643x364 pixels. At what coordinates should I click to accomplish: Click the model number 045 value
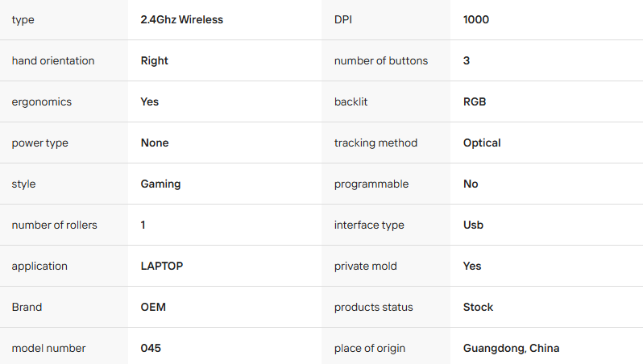(151, 348)
